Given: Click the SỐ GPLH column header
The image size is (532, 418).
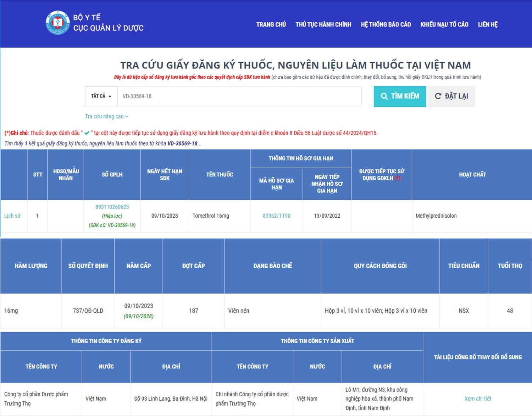Looking at the screenshot, I should click(112, 174).
